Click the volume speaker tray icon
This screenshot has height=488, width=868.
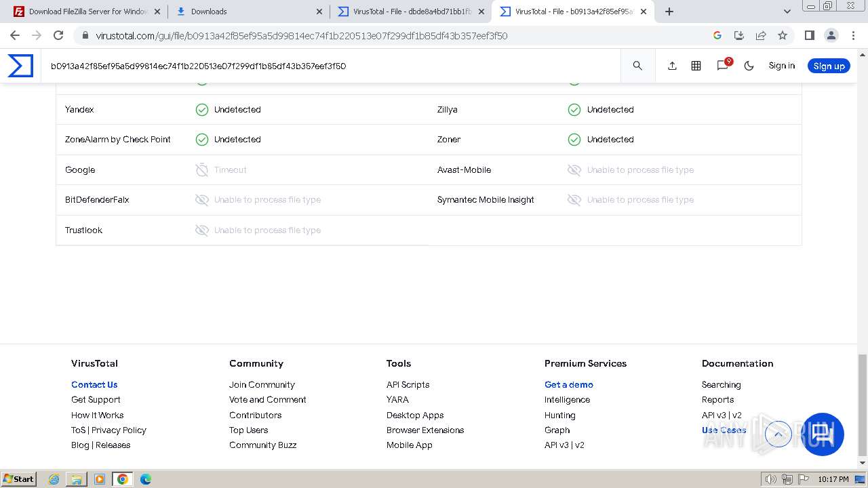click(771, 479)
